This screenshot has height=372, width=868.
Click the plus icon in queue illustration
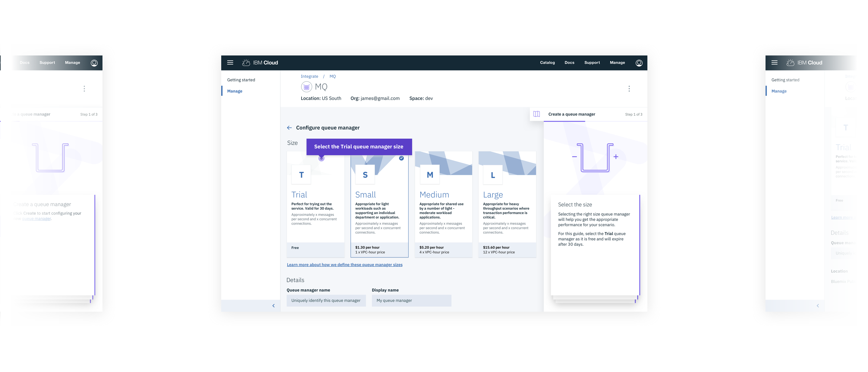tap(616, 157)
